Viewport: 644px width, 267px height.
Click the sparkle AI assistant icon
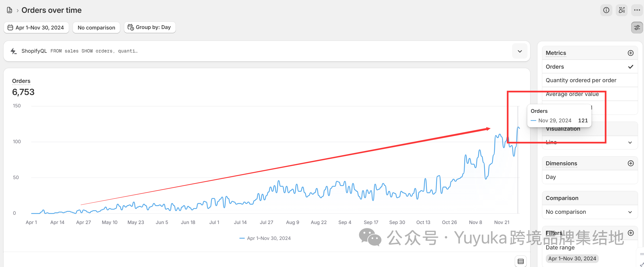click(x=621, y=10)
